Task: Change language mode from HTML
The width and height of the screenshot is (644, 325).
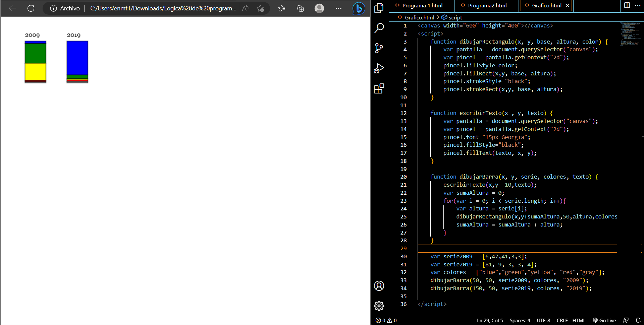Action: pos(579,320)
